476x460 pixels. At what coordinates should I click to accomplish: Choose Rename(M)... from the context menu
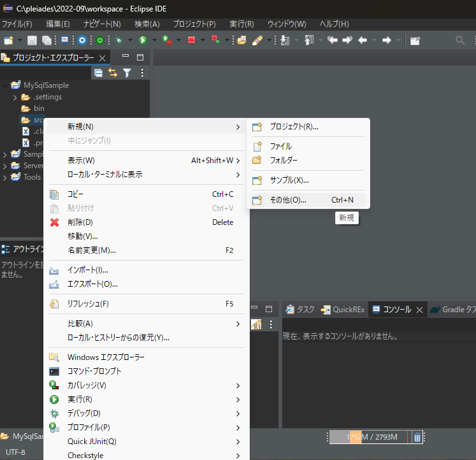coord(147,250)
